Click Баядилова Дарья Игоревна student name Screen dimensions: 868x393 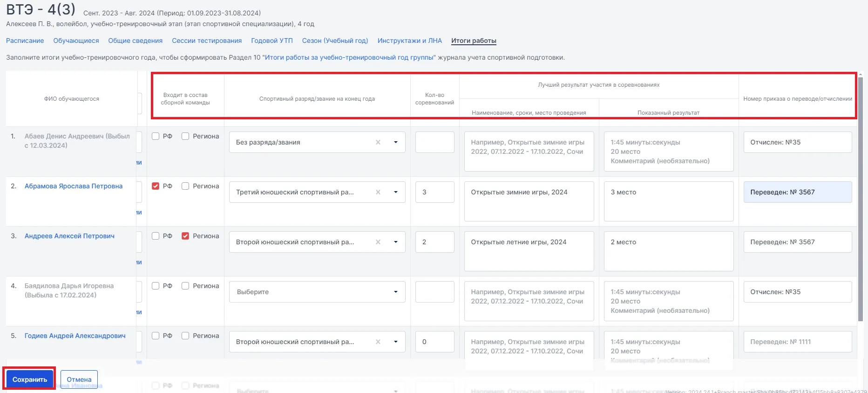pyautogui.click(x=69, y=290)
